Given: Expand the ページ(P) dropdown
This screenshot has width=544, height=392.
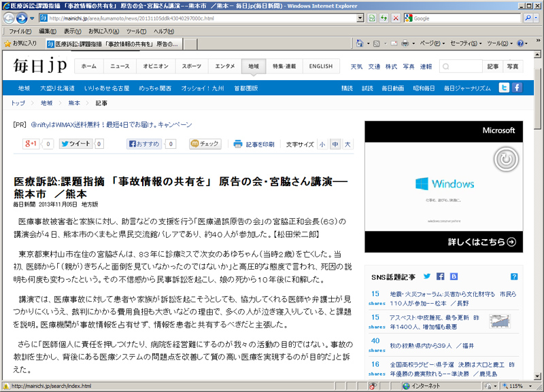Looking at the screenshot, I should pos(432,43).
